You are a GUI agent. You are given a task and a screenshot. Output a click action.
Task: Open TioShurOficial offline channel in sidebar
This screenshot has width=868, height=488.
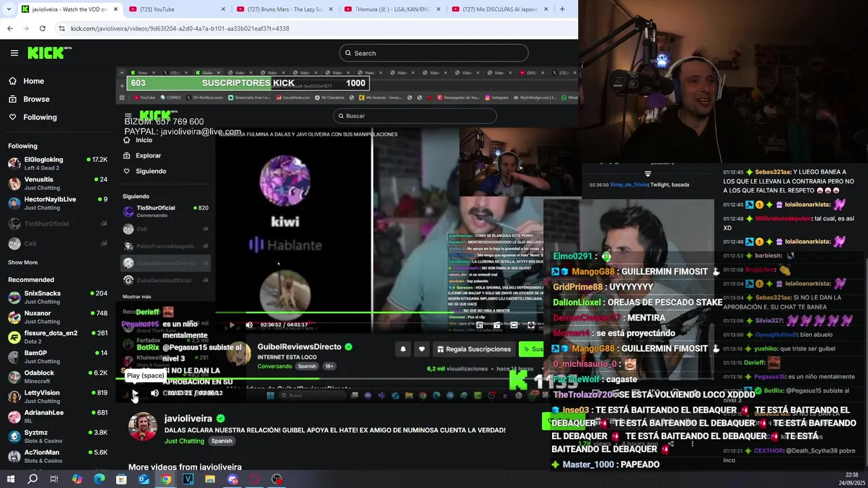coord(58,224)
